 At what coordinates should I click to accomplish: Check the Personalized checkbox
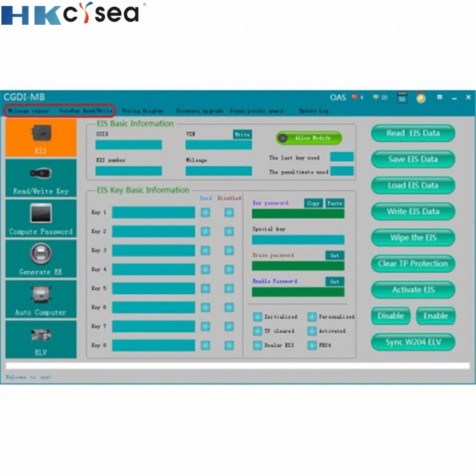click(x=312, y=317)
